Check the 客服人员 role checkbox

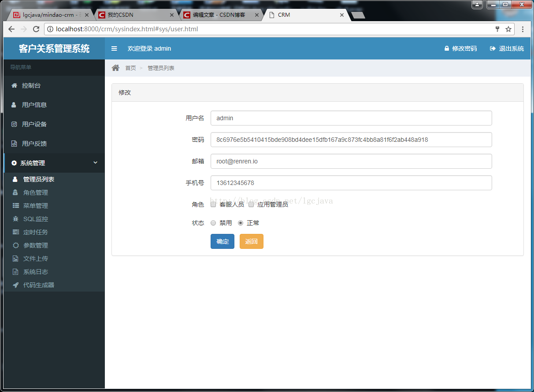213,204
